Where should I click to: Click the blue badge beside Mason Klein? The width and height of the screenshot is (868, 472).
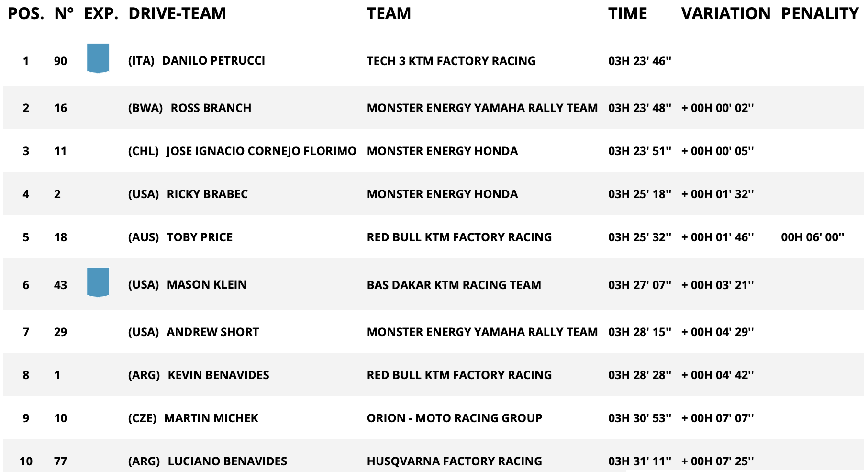98,282
